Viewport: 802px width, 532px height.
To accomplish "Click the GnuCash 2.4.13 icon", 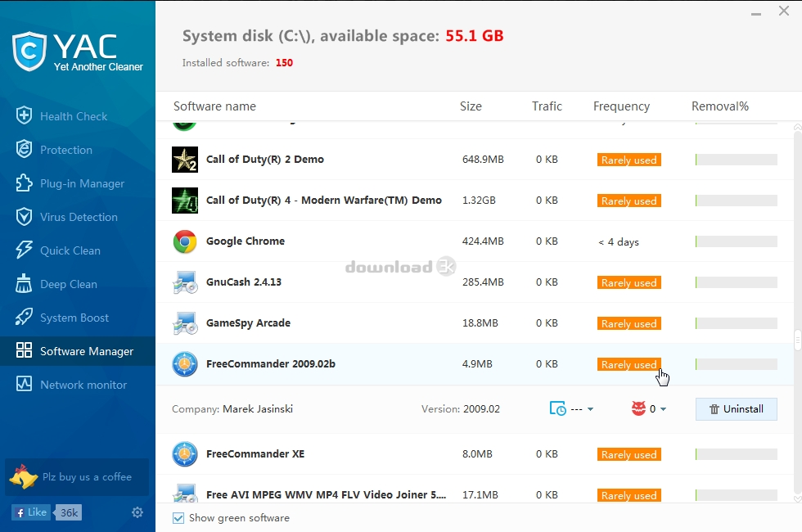I will [185, 282].
